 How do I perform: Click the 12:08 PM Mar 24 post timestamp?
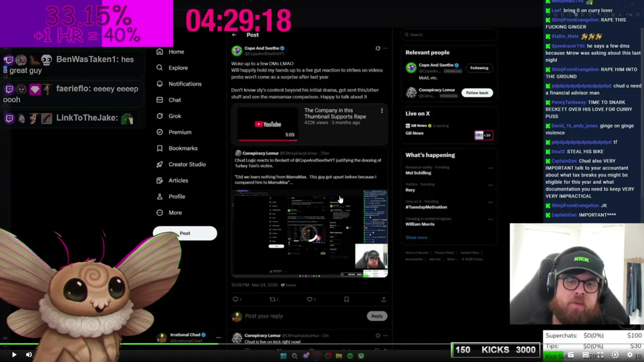click(254, 285)
